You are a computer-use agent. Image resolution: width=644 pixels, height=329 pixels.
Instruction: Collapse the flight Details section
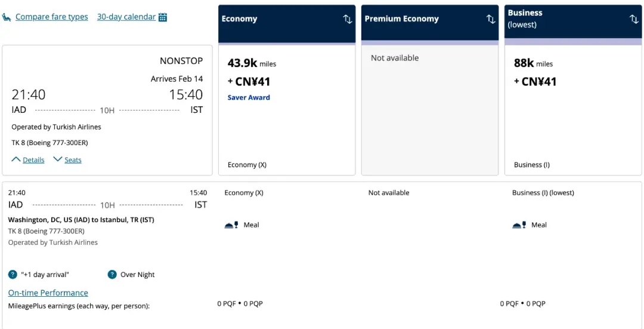pyautogui.click(x=28, y=160)
